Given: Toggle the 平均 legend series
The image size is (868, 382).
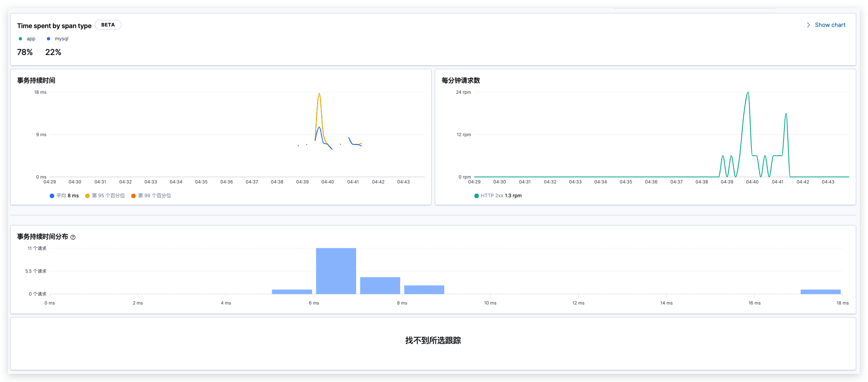Looking at the screenshot, I should [64, 196].
